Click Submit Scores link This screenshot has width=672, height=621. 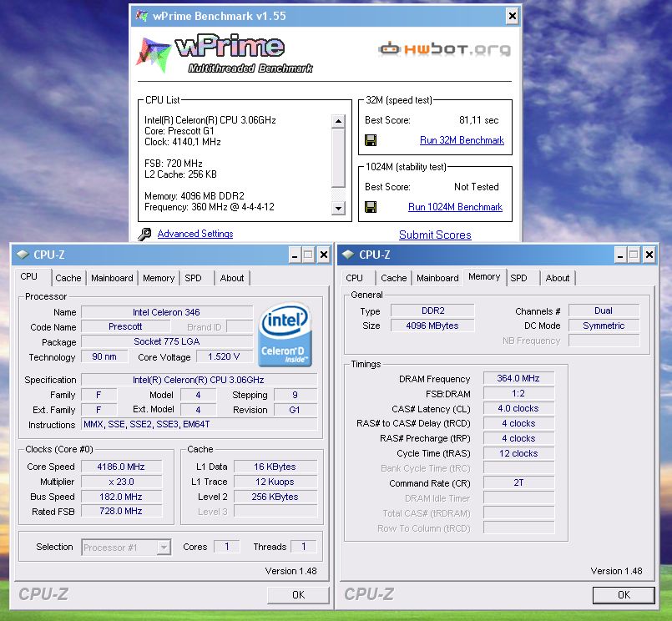point(435,235)
